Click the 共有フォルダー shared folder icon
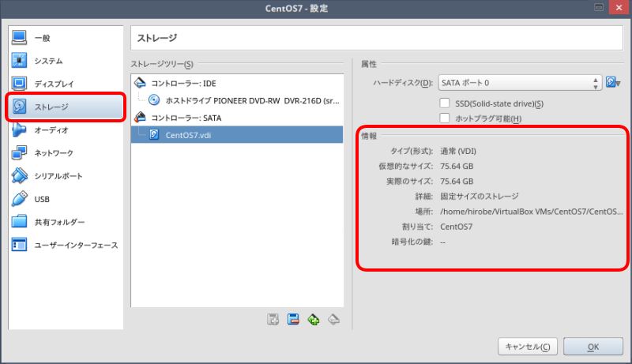Screen dimensions: 632x364 pyautogui.click(x=19, y=222)
